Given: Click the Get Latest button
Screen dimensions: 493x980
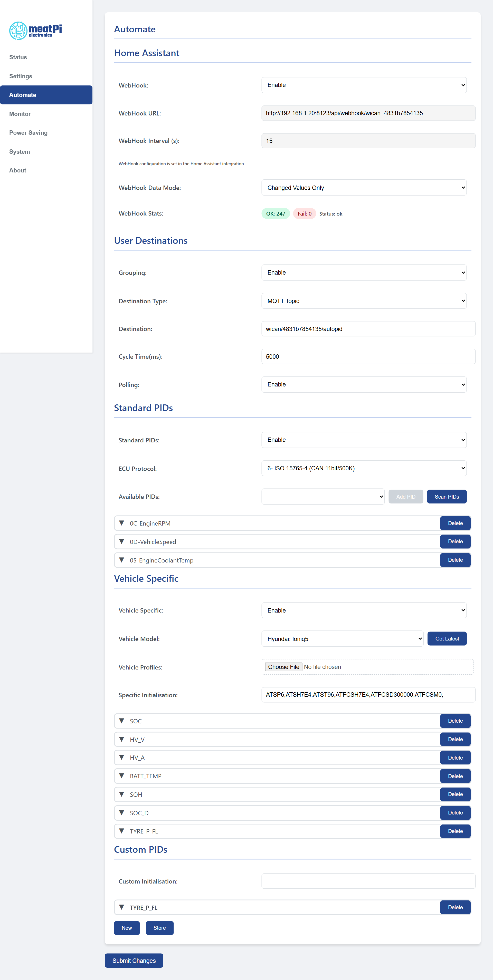Looking at the screenshot, I should 447,639.
